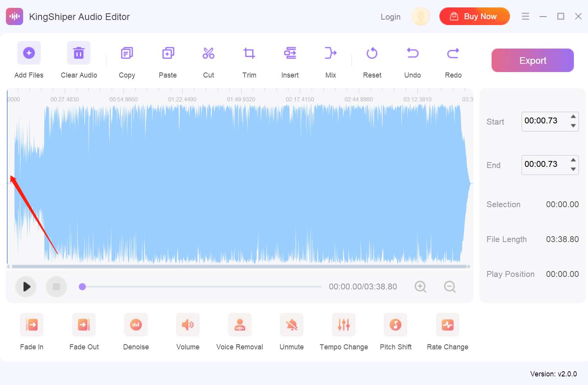Screen dimensions: 588x385
Task: Zoom out of the waveform
Action: [450, 287]
